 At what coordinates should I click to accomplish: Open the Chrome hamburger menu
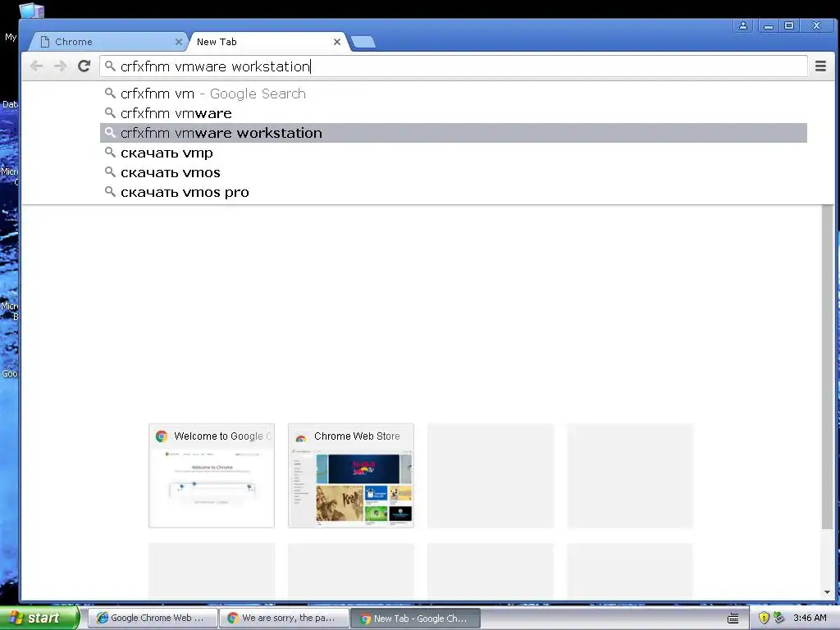(820, 66)
